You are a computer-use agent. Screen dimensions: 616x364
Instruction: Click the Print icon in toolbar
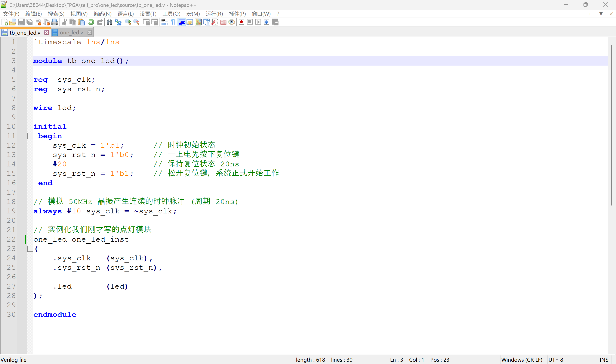pos(55,22)
